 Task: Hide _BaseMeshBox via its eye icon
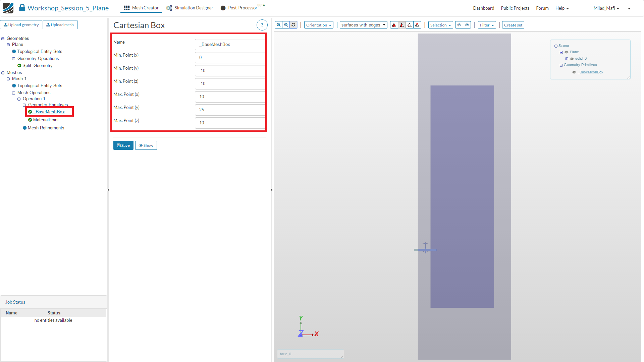(574, 72)
